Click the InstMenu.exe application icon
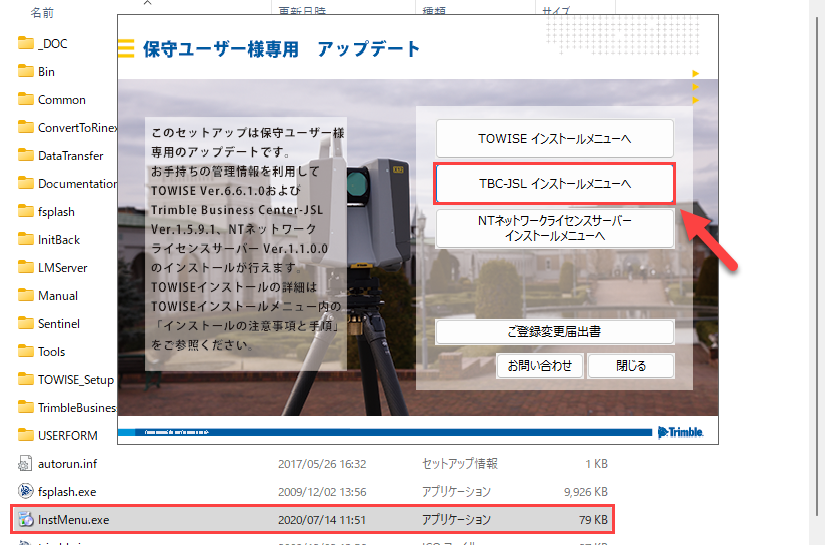This screenshot has height=545, width=825. coord(26,519)
